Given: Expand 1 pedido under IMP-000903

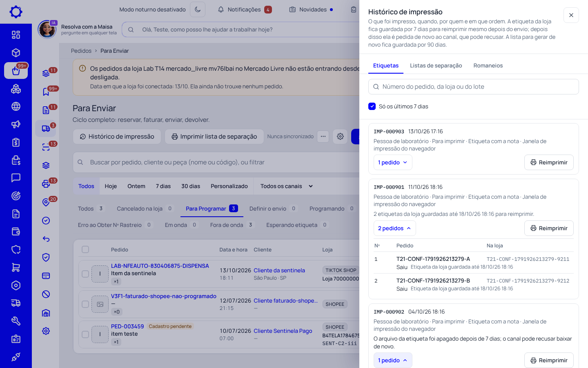Looking at the screenshot, I should pos(393,162).
